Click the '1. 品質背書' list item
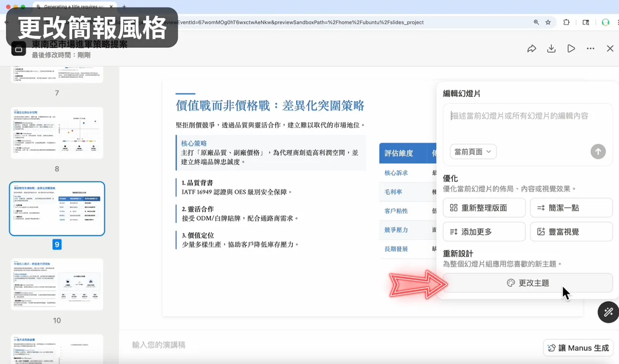Screen dimensions: 619x364 pyautogui.click(x=198, y=182)
